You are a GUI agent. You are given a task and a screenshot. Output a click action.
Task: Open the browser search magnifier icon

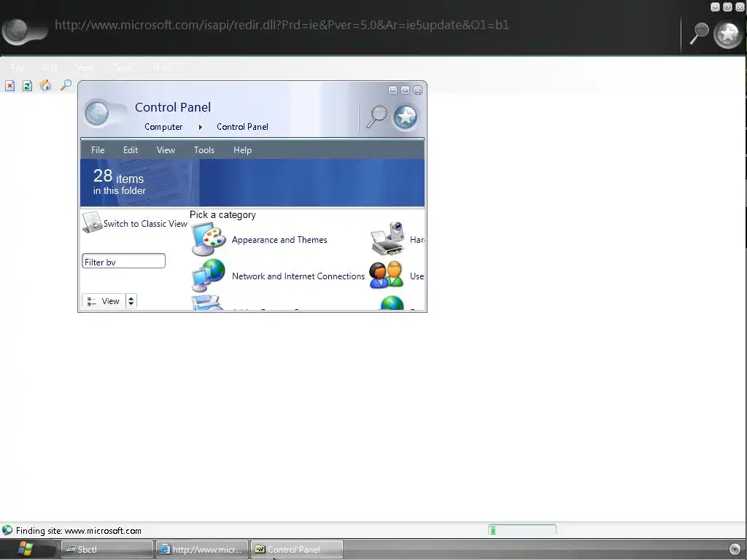click(x=700, y=34)
